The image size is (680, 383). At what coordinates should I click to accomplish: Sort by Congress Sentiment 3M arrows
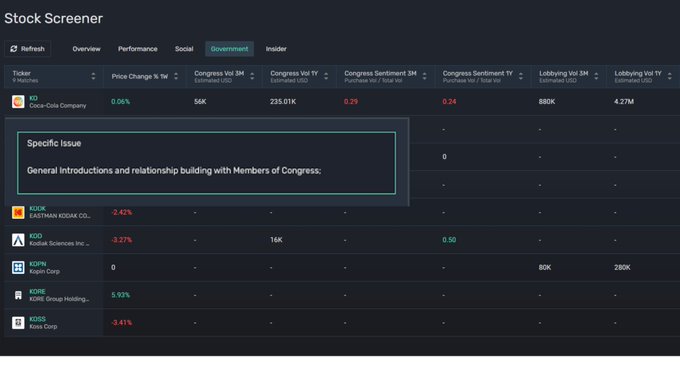pos(425,76)
